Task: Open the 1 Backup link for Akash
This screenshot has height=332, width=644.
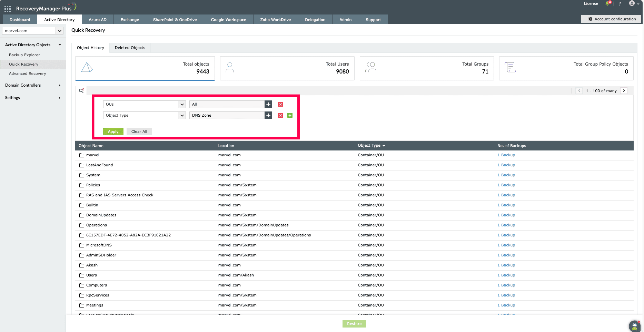Action: coord(506,265)
